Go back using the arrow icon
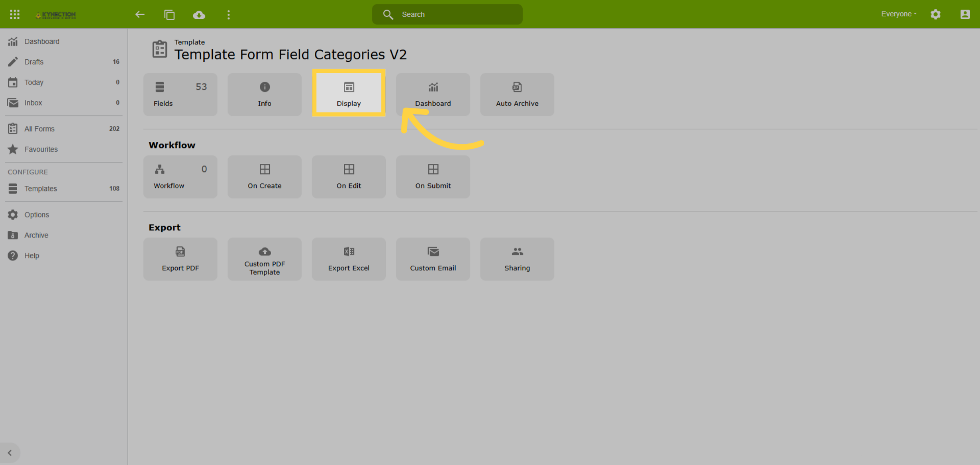 (140, 15)
